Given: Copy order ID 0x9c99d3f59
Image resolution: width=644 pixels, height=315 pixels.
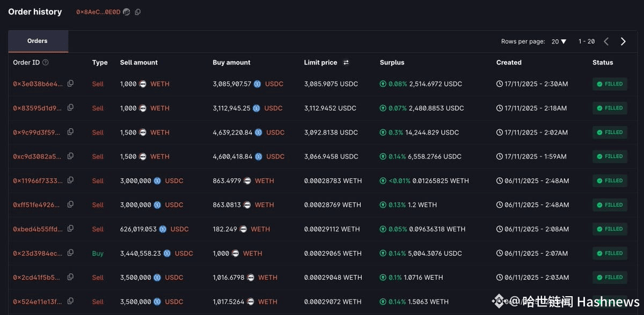Looking at the screenshot, I should point(70,132).
